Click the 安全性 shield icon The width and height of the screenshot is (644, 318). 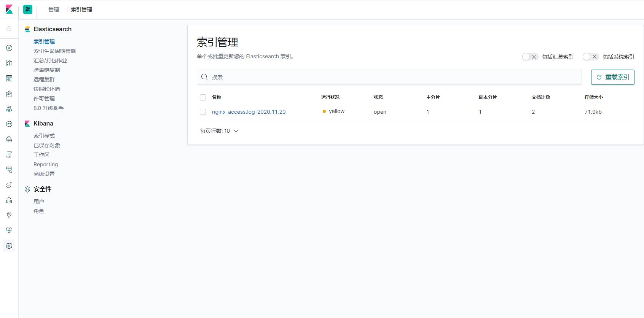click(27, 189)
